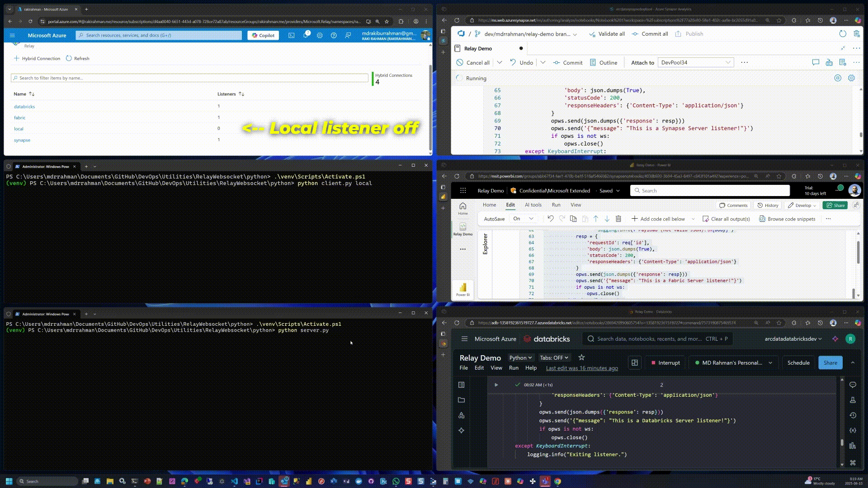
Task: Focus Azure search resources box
Action: click(159, 35)
